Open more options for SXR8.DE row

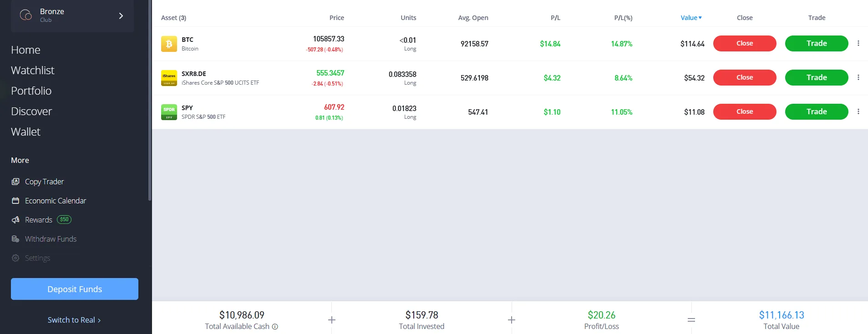(x=858, y=77)
